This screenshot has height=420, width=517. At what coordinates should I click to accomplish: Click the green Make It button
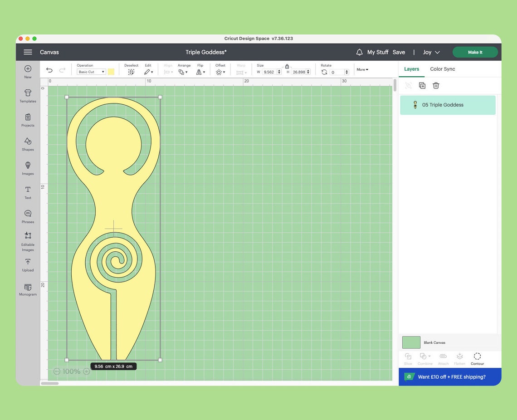[475, 52]
